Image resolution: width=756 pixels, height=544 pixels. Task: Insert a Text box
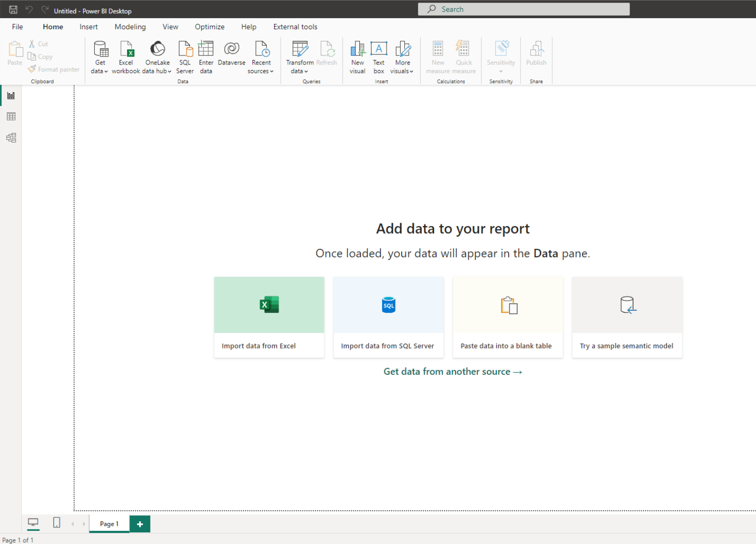click(x=379, y=57)
